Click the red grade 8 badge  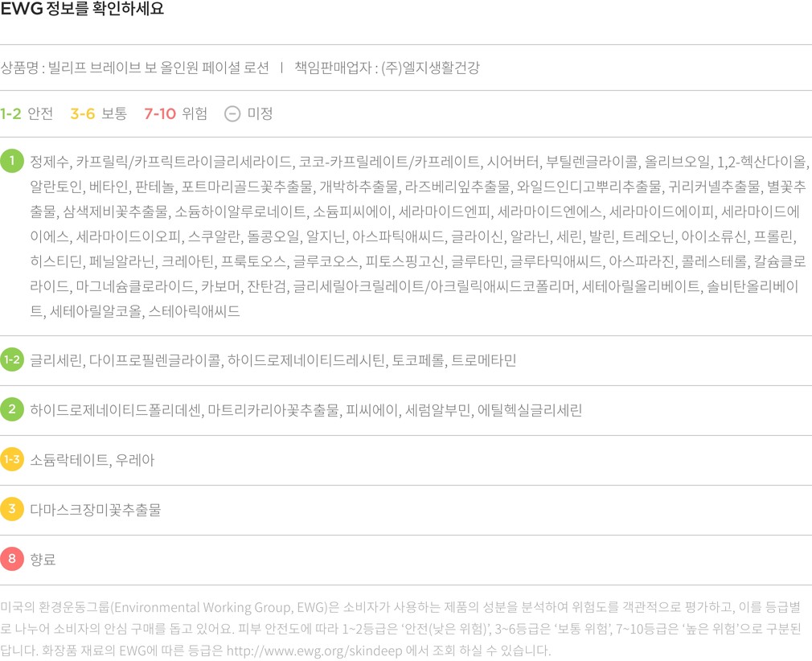pos(12,560)
